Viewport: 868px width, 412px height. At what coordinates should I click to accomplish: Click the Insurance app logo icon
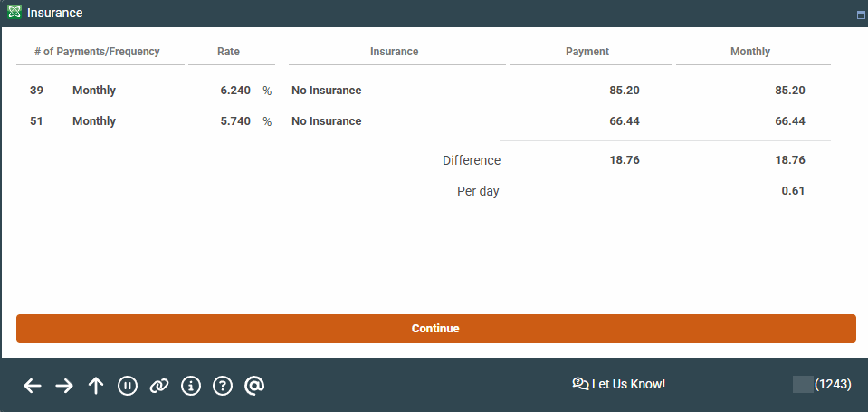click(x=14, y=14)
